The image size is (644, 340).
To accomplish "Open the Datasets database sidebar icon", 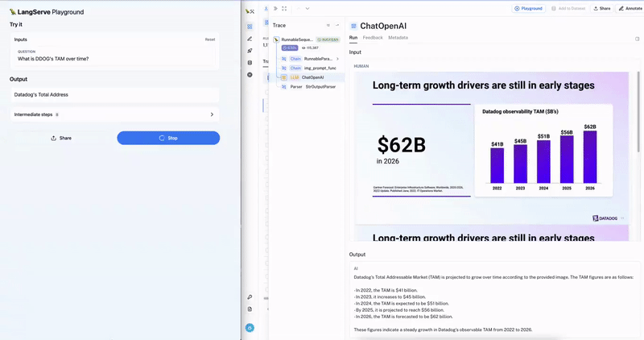I will [250, 63].
